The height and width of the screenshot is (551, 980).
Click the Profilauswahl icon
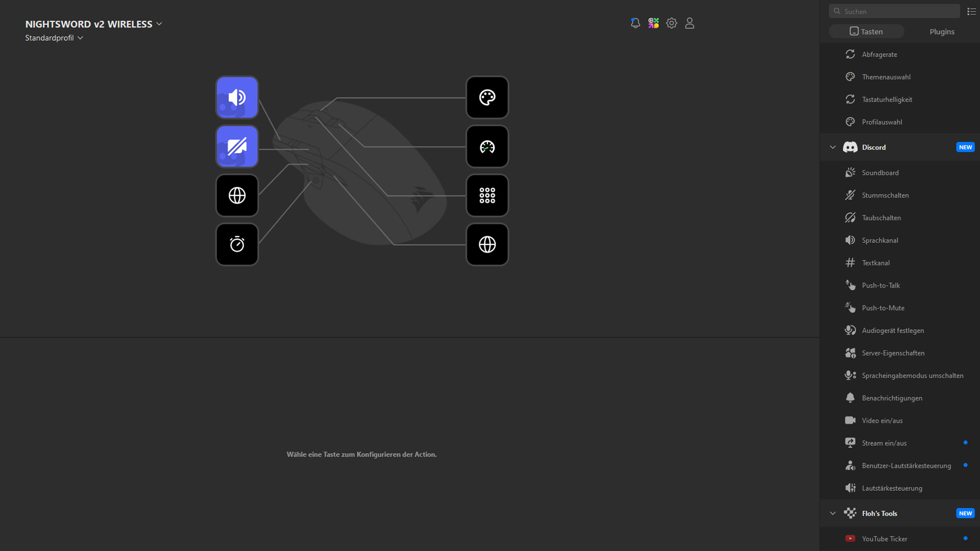pyautogui.click(x=850, y=122)
